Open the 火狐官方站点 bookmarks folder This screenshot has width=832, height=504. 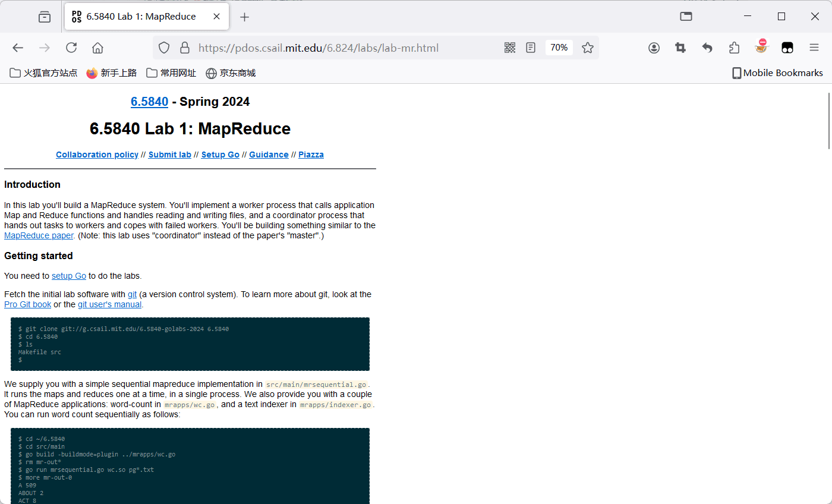point(44,73)
